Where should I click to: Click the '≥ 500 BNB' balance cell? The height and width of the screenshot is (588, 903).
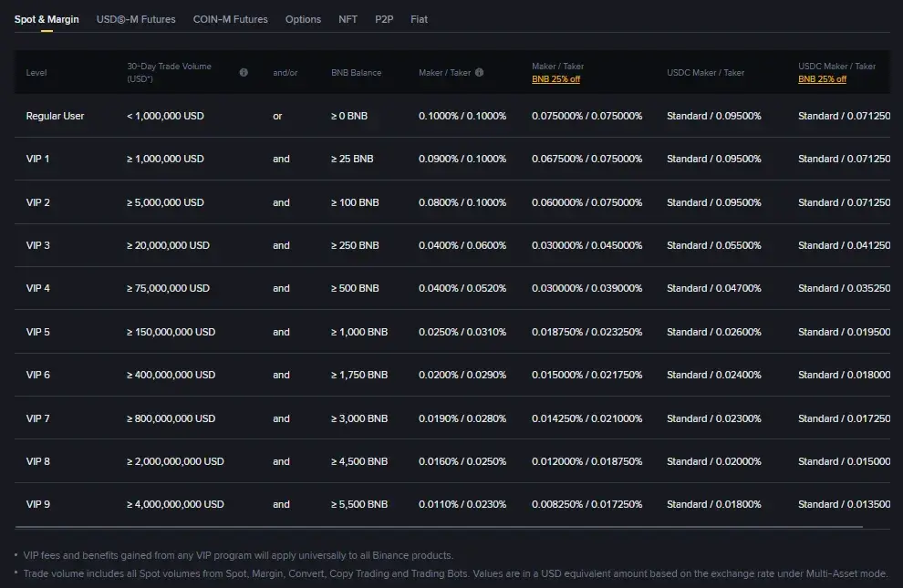point(356,288)
